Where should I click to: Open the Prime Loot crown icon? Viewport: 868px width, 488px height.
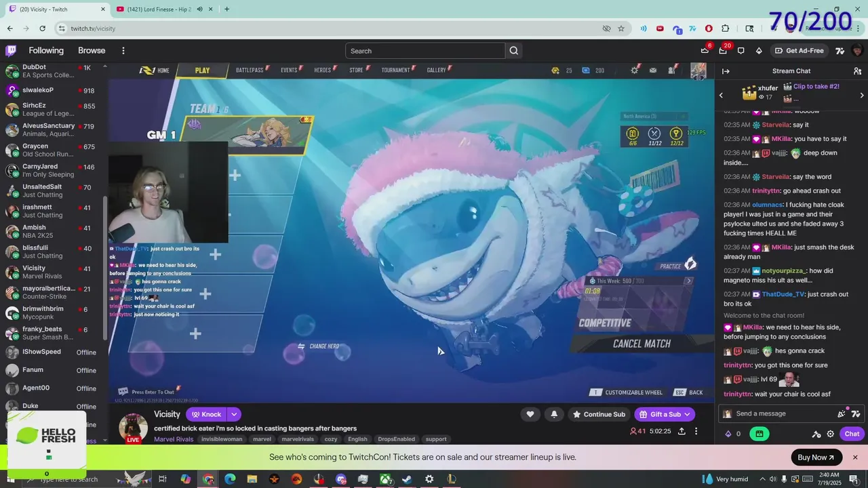coord(705,51)
